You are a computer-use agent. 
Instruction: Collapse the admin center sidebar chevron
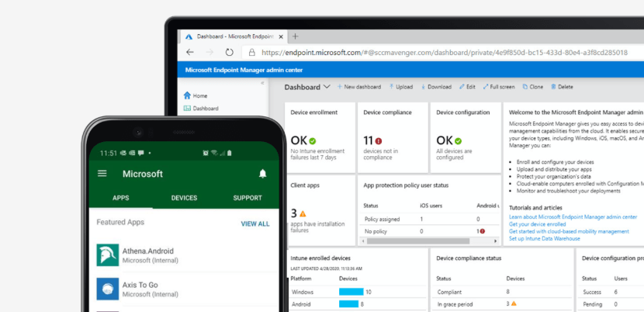tap(262, 83)
